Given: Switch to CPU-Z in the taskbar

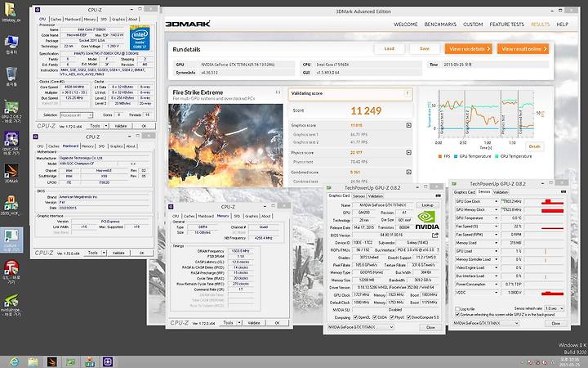Looking at the screenshot, I should 108,361.
